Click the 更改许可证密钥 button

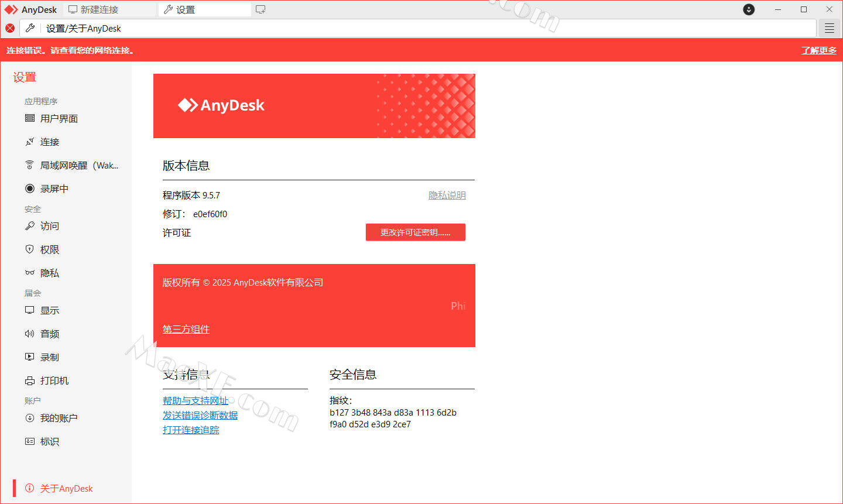pyautogui.click(x=416, y=232)
